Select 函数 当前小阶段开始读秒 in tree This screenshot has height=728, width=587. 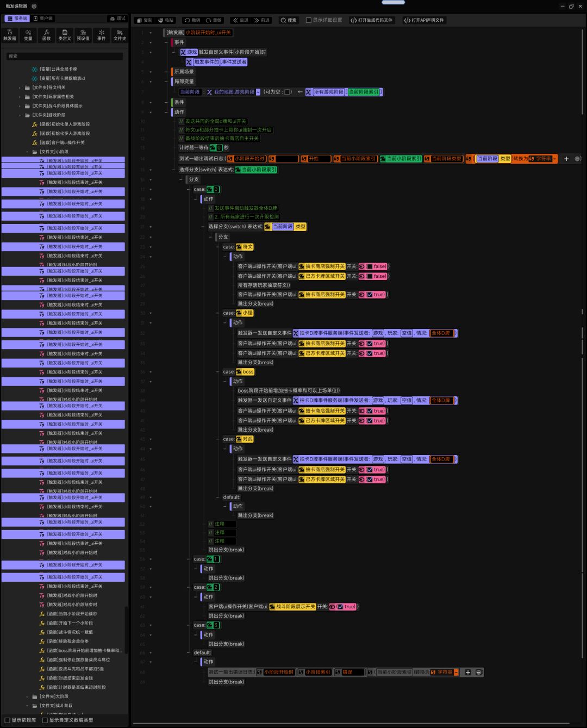pos(72,614)
